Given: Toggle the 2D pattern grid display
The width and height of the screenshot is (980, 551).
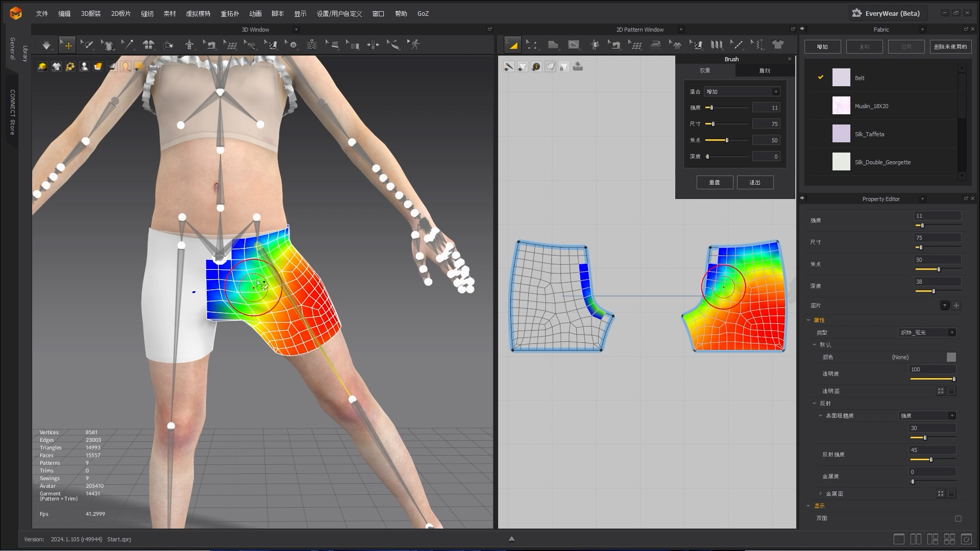Looking at the screenshot, I should [x=550, y=66].
